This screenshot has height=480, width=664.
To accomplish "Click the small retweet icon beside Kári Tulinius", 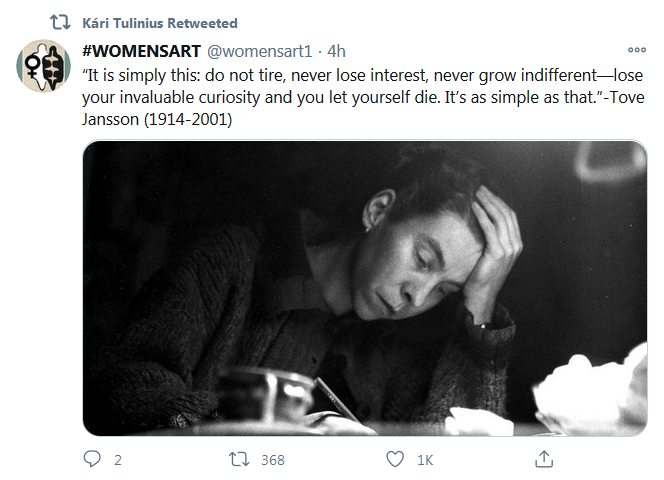I will point(59,22).
